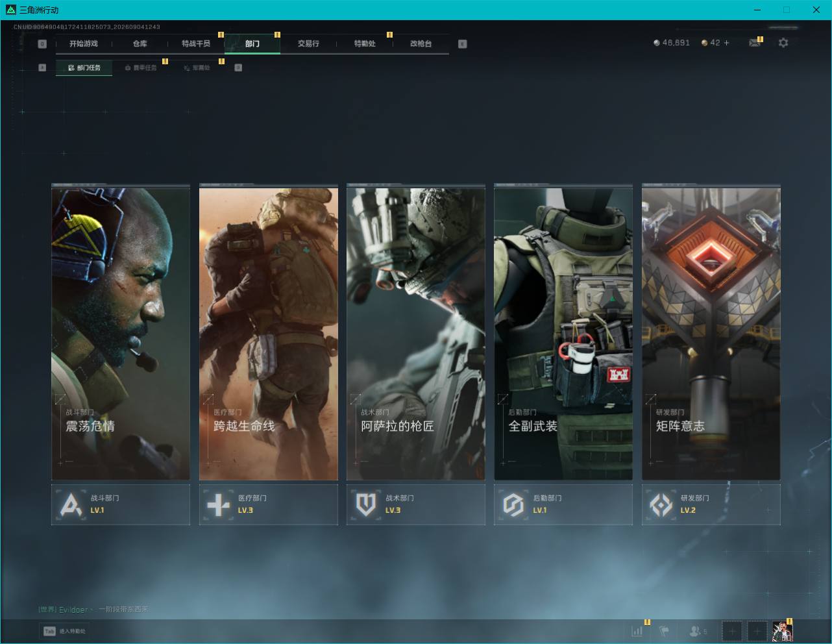Open the 矩阵意志 mission card

tap(711, 332)
